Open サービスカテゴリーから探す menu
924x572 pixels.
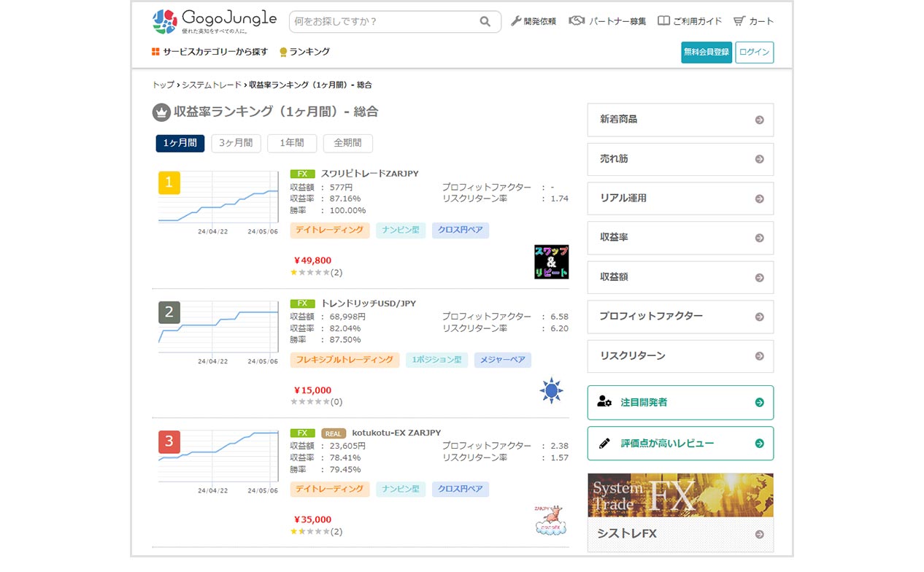[209, 52]
